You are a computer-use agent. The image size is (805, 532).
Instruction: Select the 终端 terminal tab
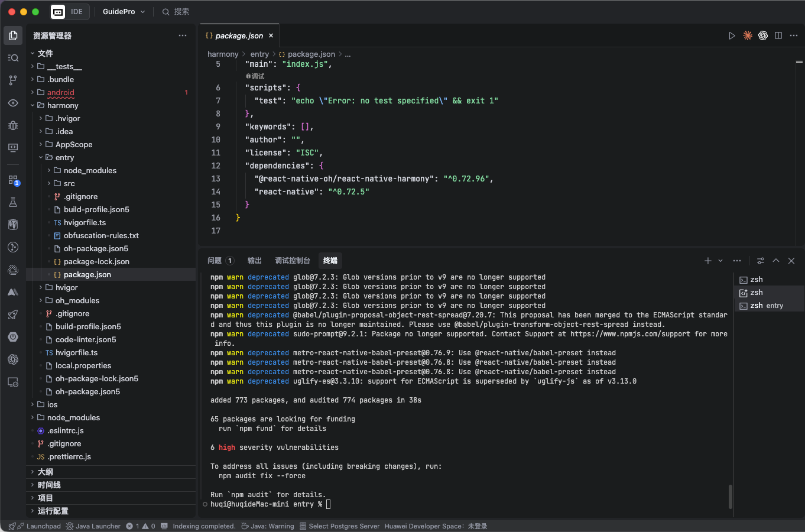coord(330,261)
